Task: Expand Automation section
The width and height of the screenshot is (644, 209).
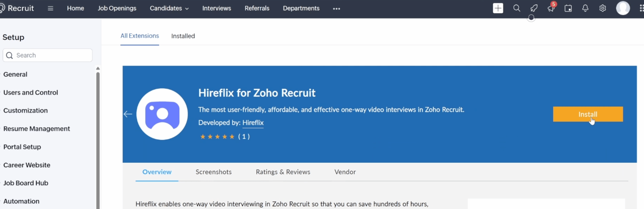Action: point(21,201)
